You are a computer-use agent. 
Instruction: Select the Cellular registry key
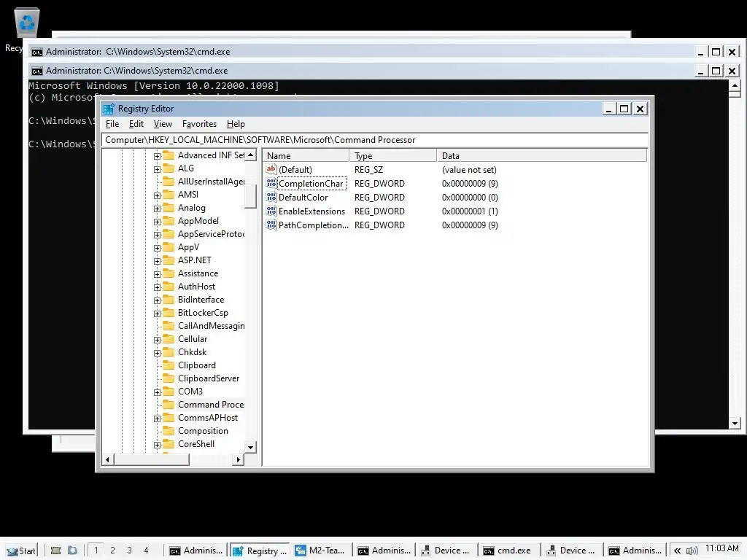point(193,338)
